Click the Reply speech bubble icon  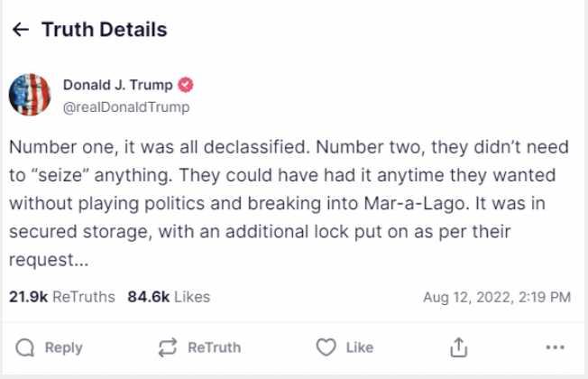pos(26,347)
